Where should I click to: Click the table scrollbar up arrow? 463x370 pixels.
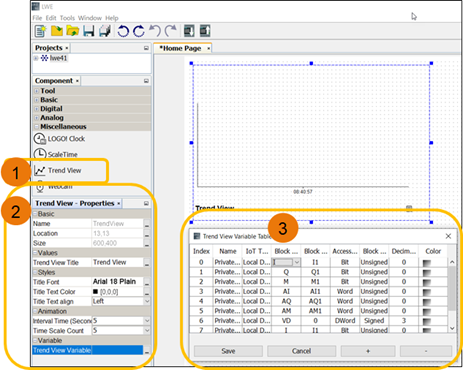[x=452, y=262]
